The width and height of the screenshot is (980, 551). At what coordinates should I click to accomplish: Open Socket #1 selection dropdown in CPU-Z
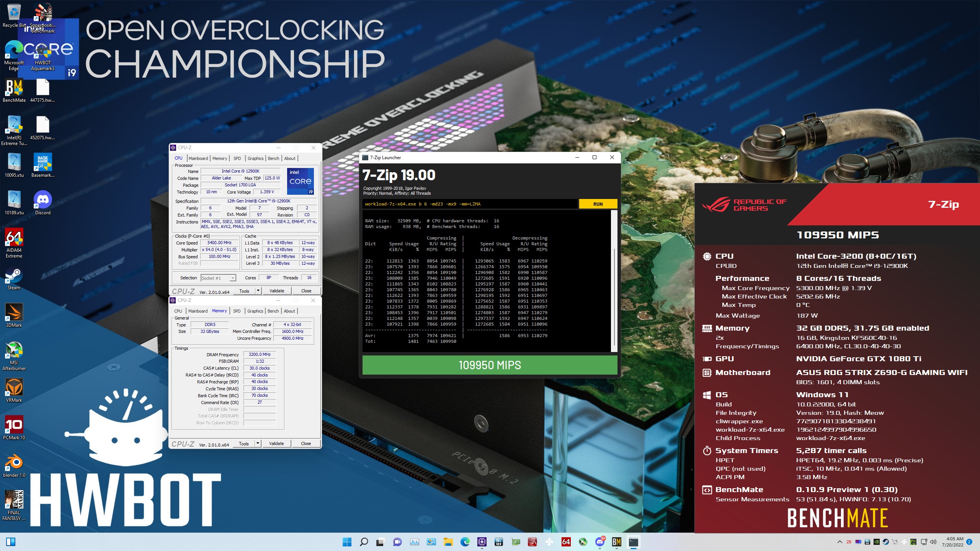pos(218,278)
